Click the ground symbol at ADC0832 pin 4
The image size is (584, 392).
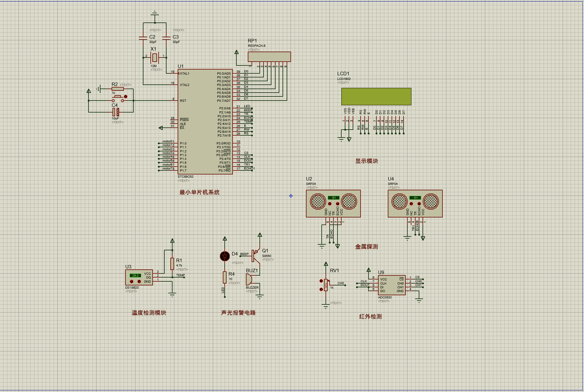[419, 301]
